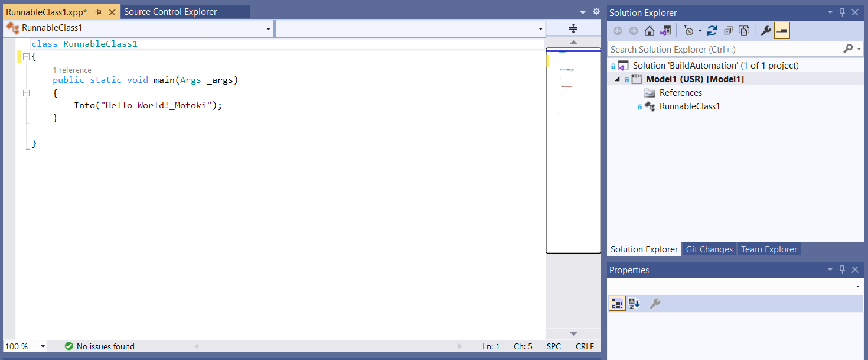
Task: Click the 'No issues found' status indicator
Action: tap(106, 346)
